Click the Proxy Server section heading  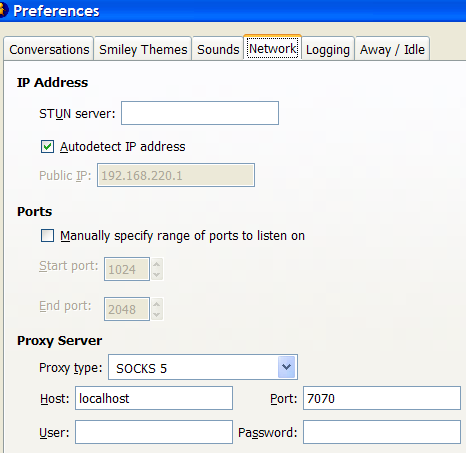(x=59, y=341)
